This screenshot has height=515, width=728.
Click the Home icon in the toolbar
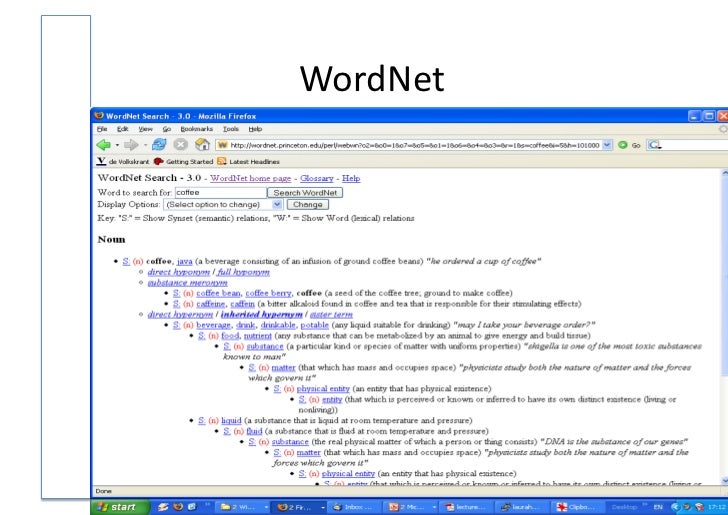202,145
